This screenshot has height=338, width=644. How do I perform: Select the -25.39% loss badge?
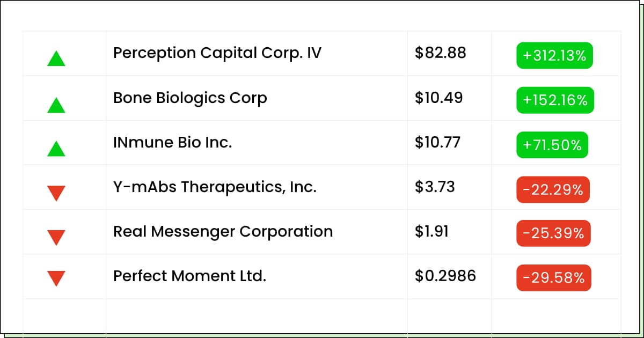click(x=553, y=233)
